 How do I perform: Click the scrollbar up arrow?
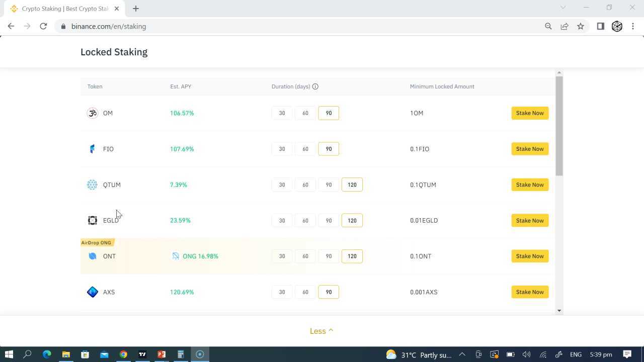coord(559,73)
